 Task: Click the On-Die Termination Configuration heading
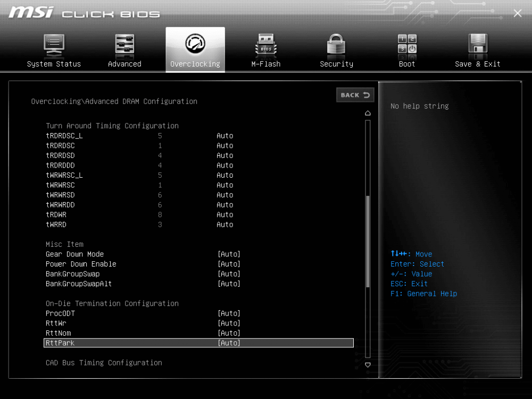click(x=112, y=303)
